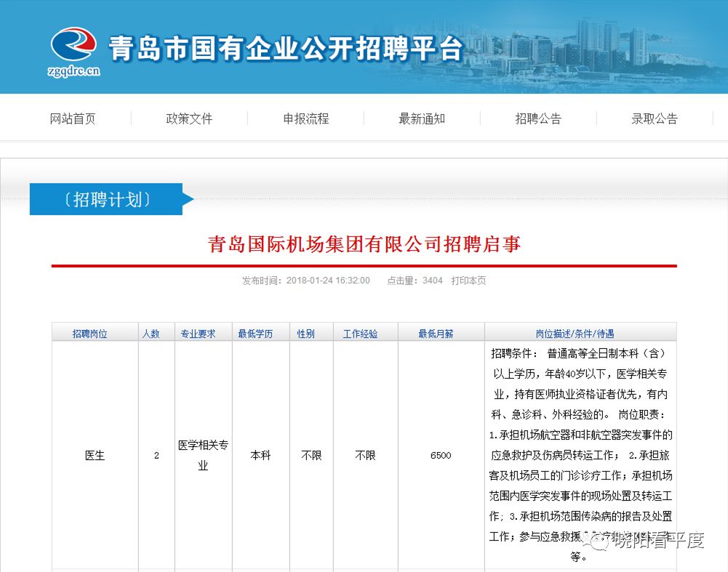Click the 招聘计划 section label
The width and height of the screenshot is (728, 572).
(107, 199)
